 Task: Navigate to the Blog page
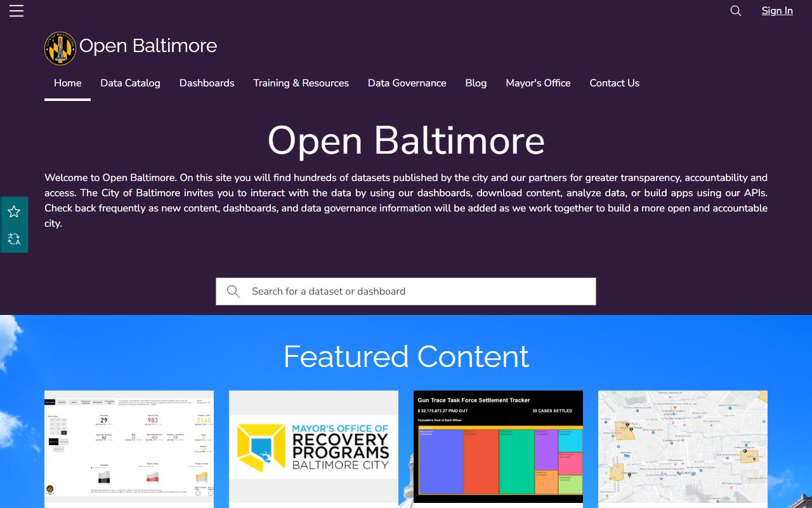[x=476, y=83]
